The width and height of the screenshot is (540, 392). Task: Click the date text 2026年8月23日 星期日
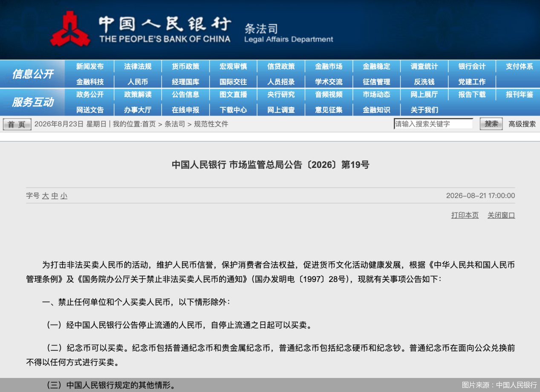[x=70, y=124]
